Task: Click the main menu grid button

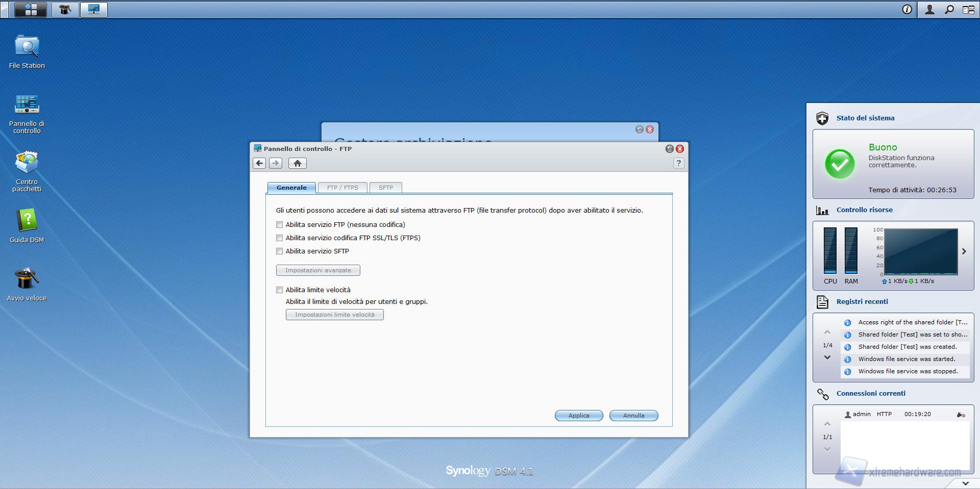Action: 31,10
